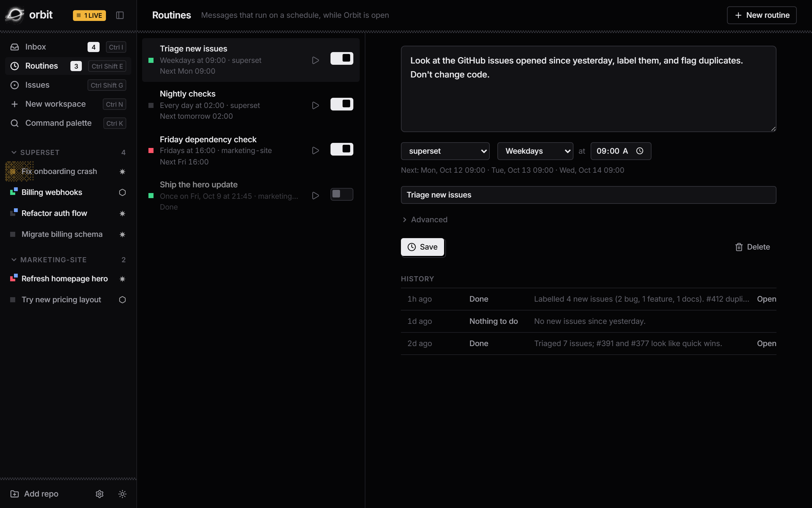812x508 pixels.
Task: Collapse the SUPERSET group
Action: 68,152
